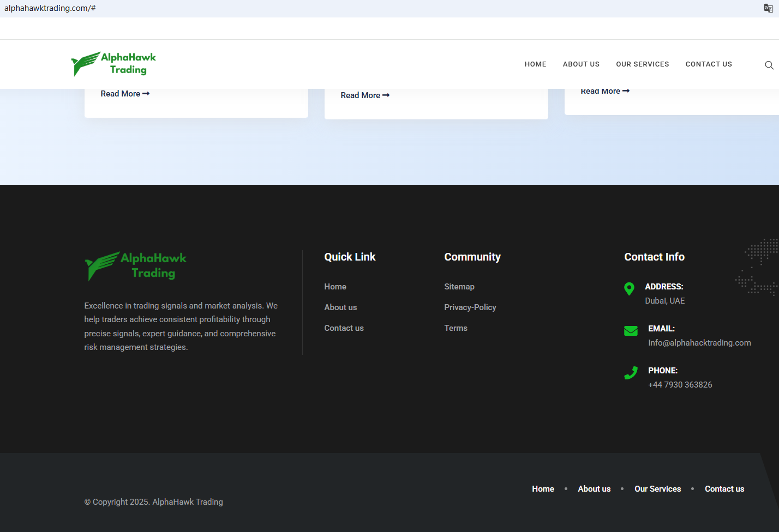
Task: Click the green envelope email icon
Action: pyautogui.click(x=631, y=331)
